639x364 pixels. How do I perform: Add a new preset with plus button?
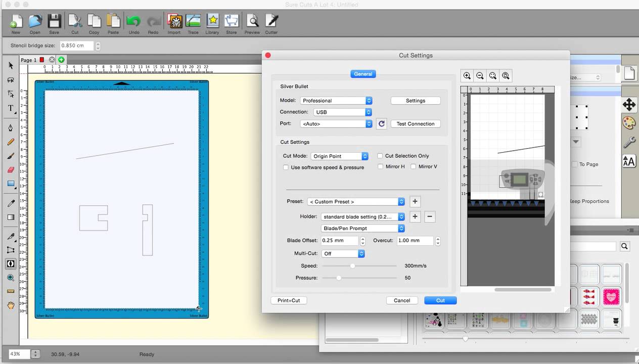point(415,201)
